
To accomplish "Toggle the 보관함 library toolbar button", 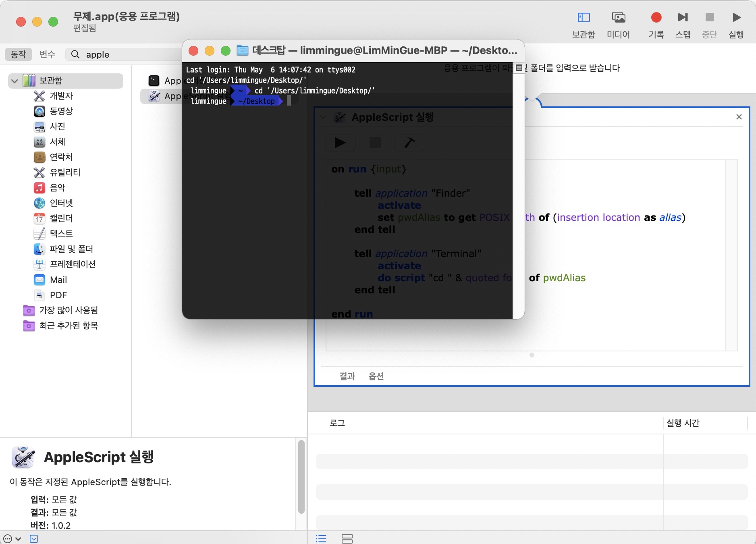I will coord(584,25).
